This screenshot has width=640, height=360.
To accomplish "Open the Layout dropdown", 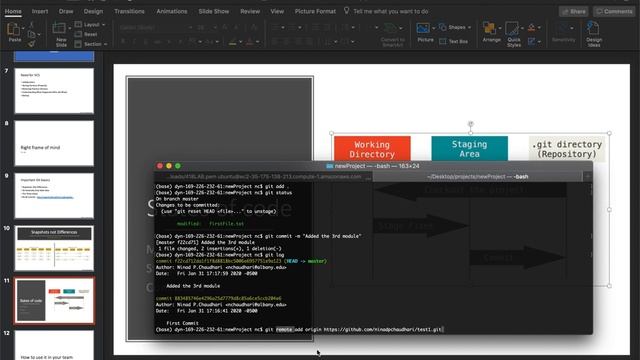I will pos(90,25).
